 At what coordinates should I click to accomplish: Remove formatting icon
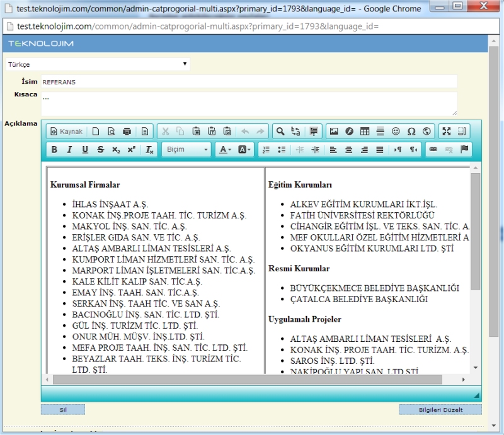(149, 150)
